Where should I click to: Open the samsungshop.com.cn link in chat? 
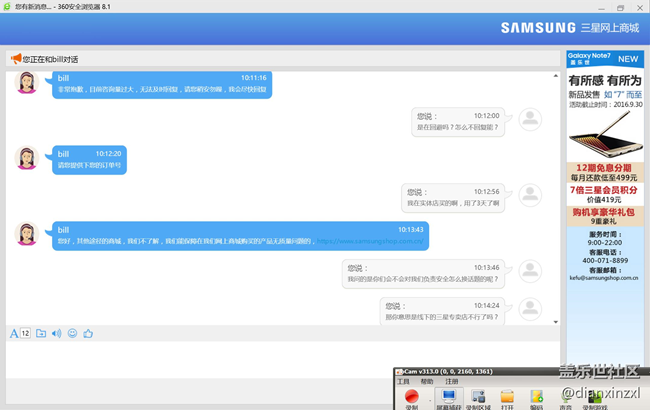tap(370, 241)
